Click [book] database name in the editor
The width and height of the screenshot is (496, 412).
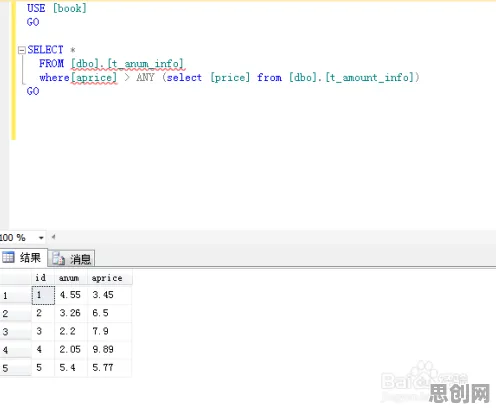(x=70, y=8)
